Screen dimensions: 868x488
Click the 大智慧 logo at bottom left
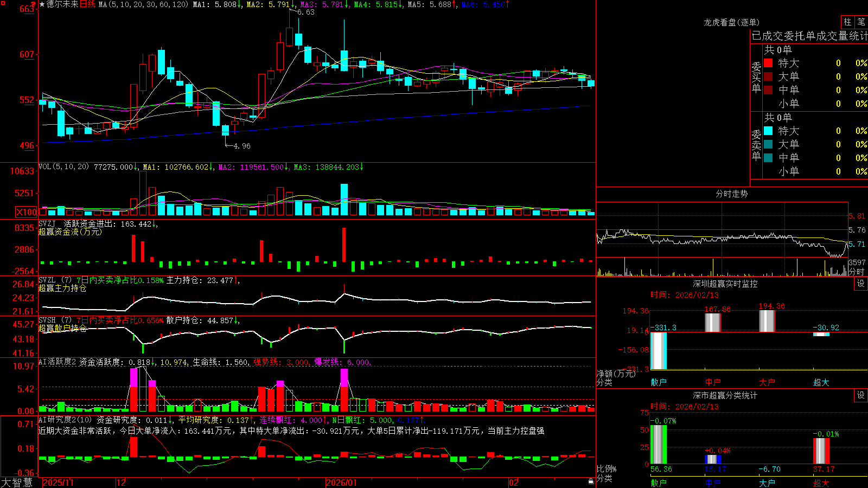click(x=17, y=482)
